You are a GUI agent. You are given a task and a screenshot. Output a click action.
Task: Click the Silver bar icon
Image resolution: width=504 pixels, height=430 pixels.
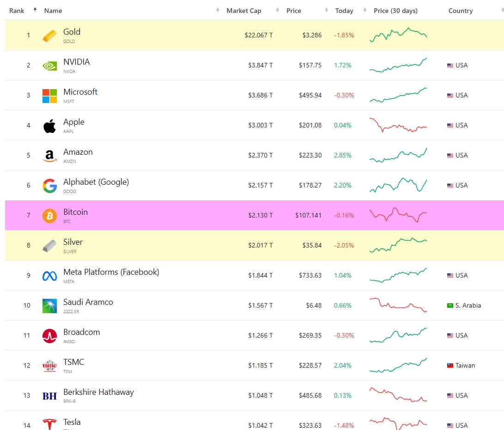point(49,246)
